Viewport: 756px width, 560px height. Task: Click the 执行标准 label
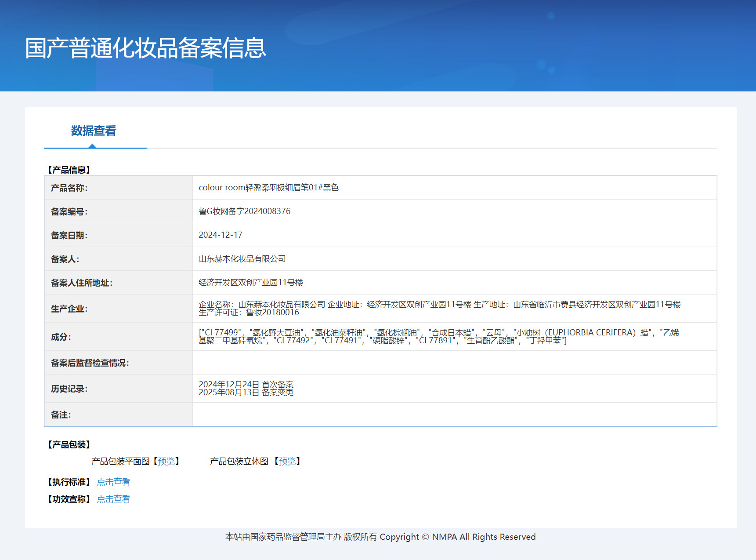click(x=69, y=482)
